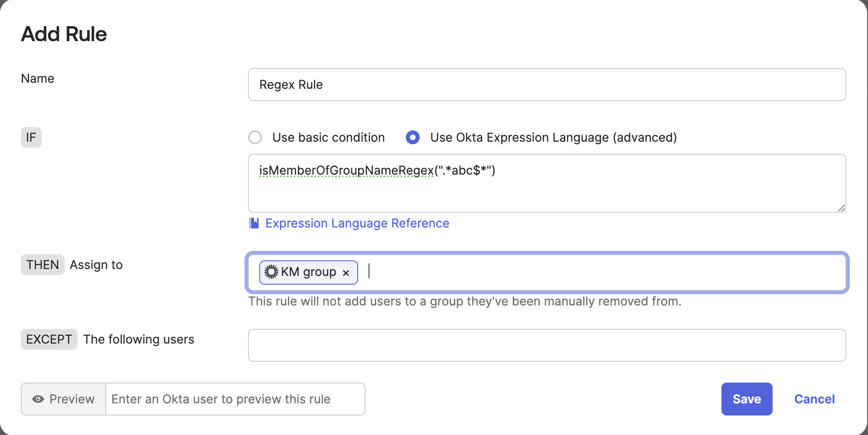The image size is (868, 435).
Task: Focus the Name field with Regex Rule
Action: point(547,84)
